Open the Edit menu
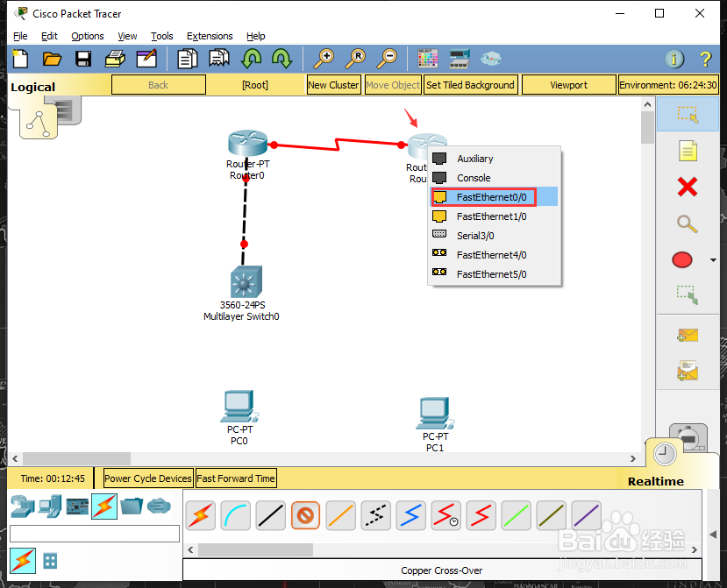 [49, 36]
